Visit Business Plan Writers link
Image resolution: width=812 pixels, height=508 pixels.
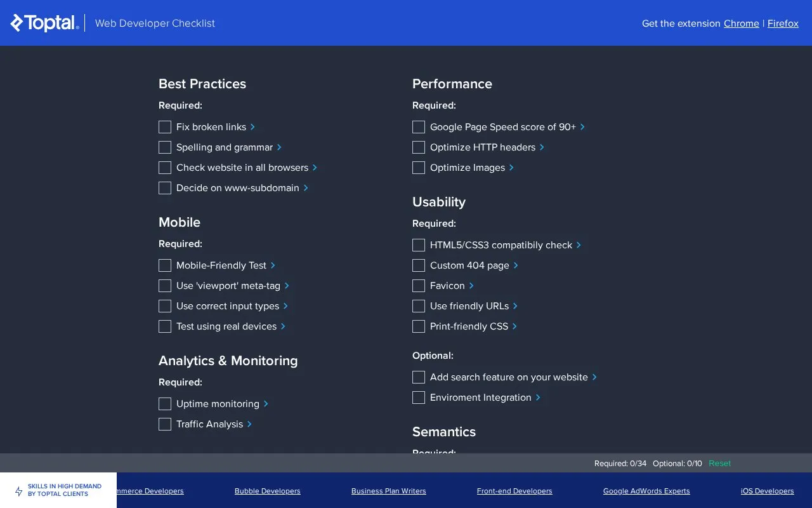pyautogui.click(x=389, y=491)
